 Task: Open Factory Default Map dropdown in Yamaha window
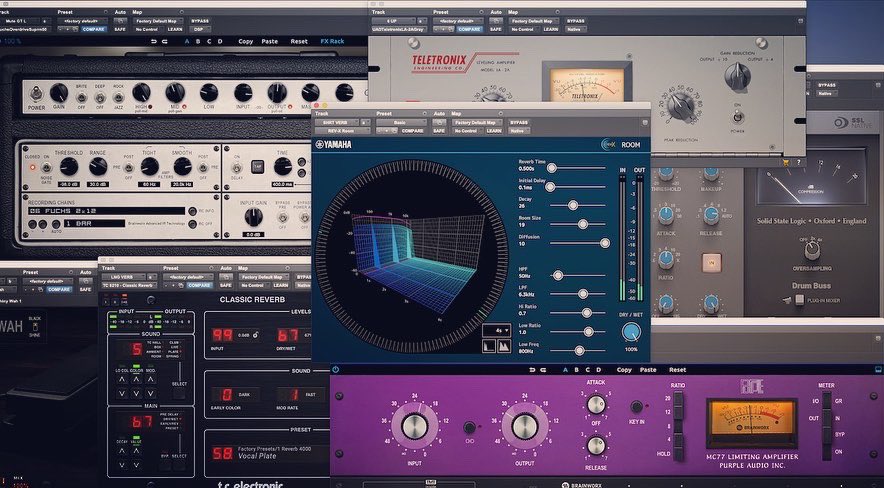477,122
